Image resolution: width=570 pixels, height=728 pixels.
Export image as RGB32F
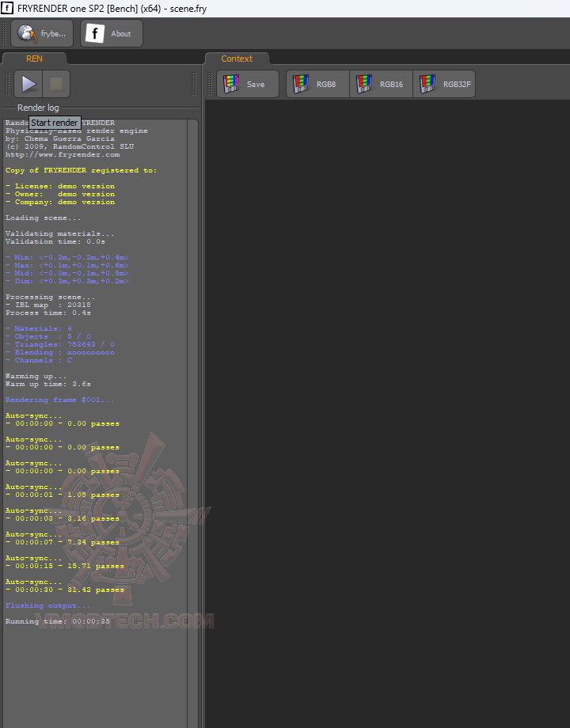444,84
